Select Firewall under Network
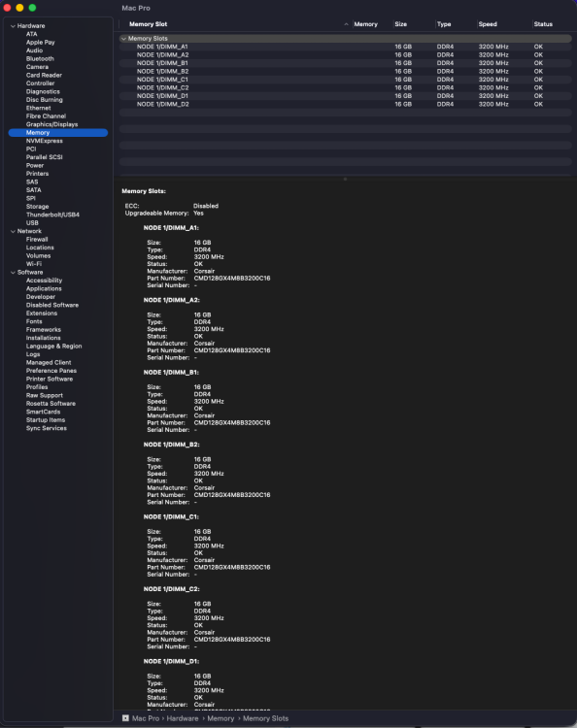Image resolution: width=577 pixels, height=728 pixels. click(37, 240)
